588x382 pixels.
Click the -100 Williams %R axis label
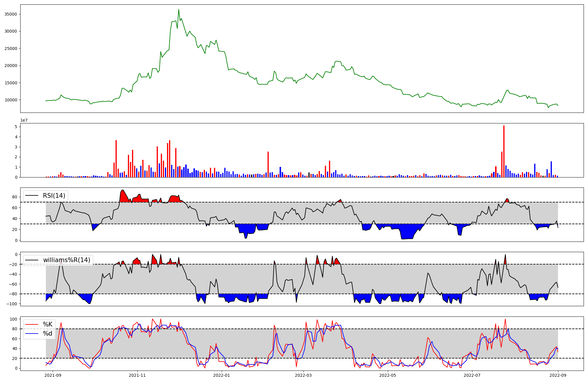point(12,304)
